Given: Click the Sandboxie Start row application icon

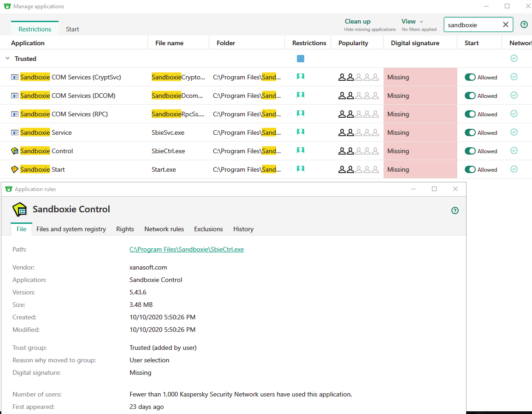Looking at the screenshot, I should point(15,169).
